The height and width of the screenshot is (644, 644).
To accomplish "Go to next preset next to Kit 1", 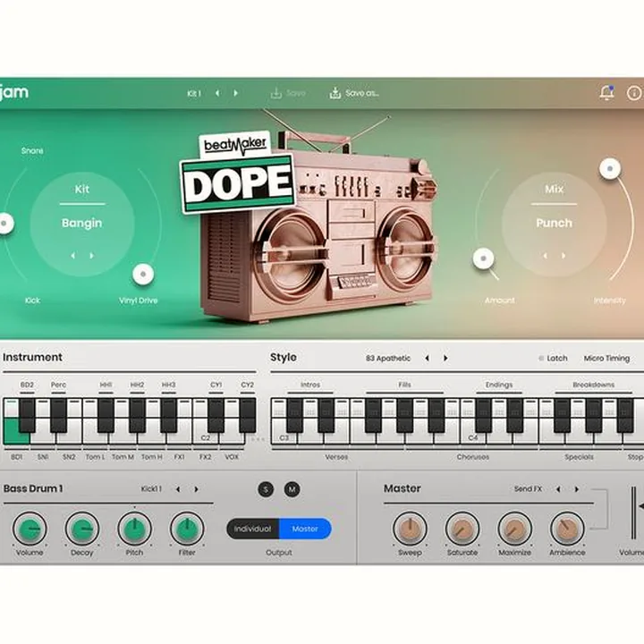I will coord(236,93).
